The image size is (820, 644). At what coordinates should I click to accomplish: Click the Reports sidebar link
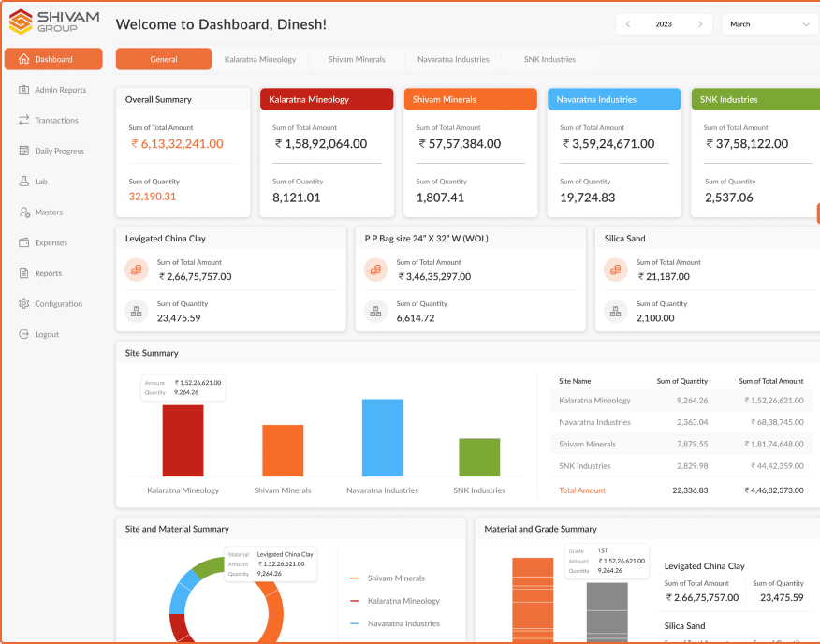(x=48, y=273)
